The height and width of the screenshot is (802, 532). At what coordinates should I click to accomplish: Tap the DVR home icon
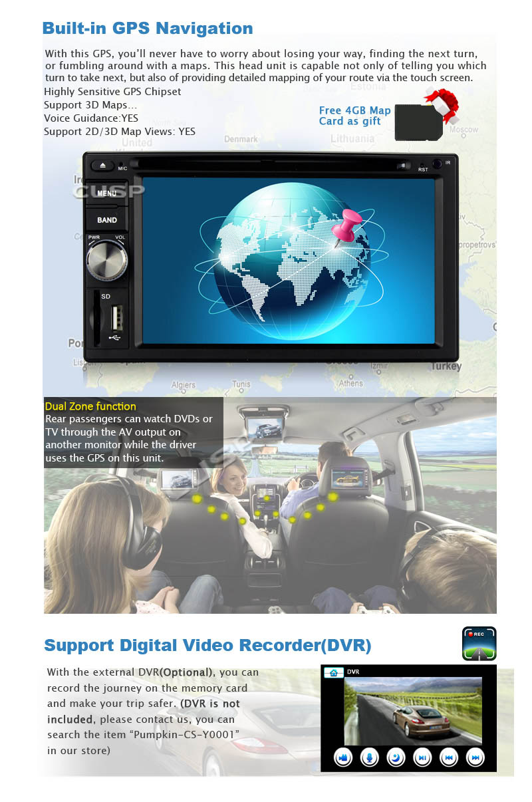click(x=333, y=672)
